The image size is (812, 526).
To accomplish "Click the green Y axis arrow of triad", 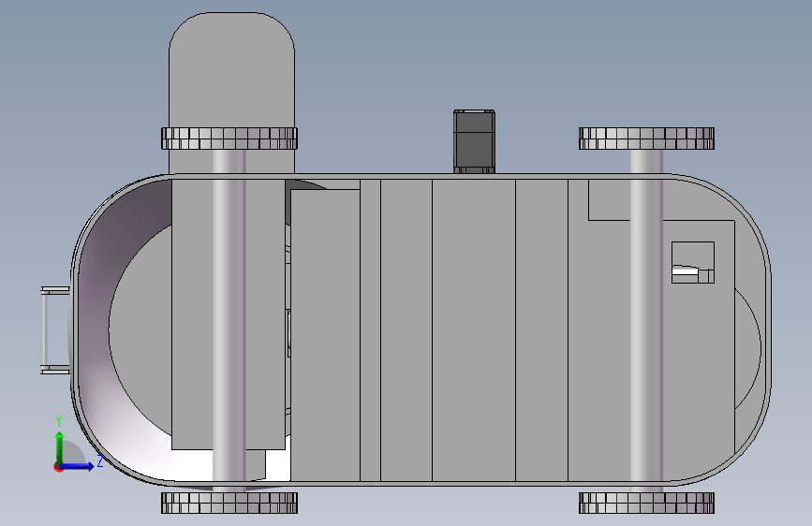I will (x=60, y=447).
